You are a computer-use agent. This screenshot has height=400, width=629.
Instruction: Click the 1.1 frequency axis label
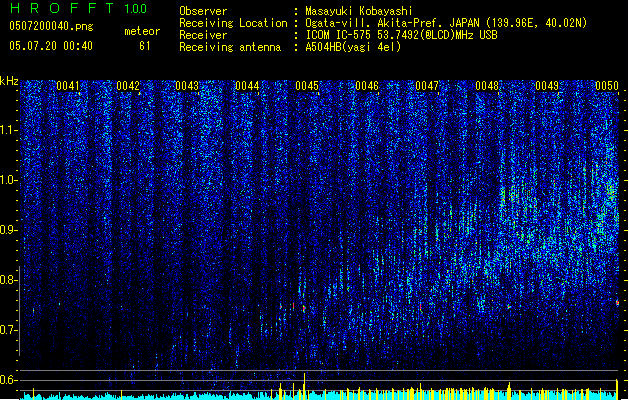9,130
